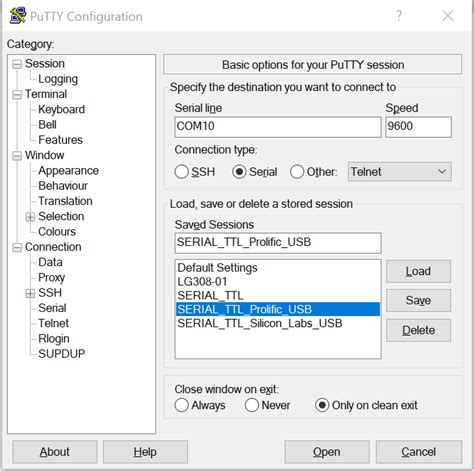The width and height of the screenshot is (474, 471).
Task: Click the Cancel button
Action: pyautogui.click(x=419, y=452)
